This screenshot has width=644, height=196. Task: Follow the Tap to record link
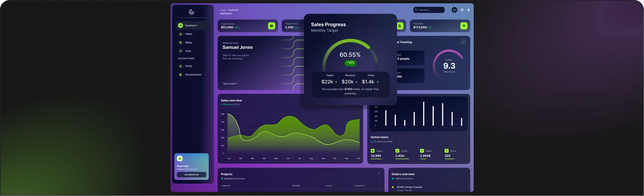point(230,83)
